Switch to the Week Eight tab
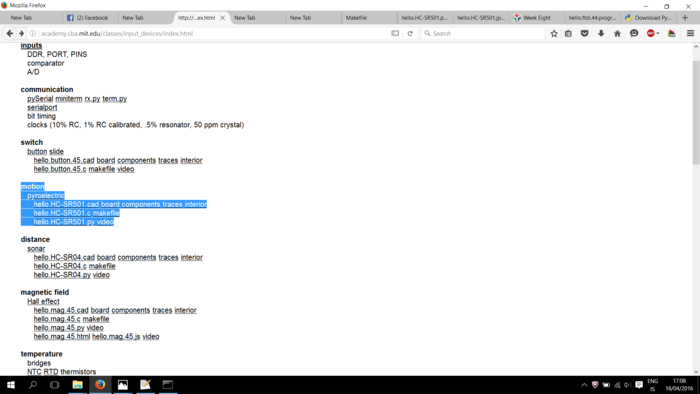The image size is (700, 394). [536, 18]
